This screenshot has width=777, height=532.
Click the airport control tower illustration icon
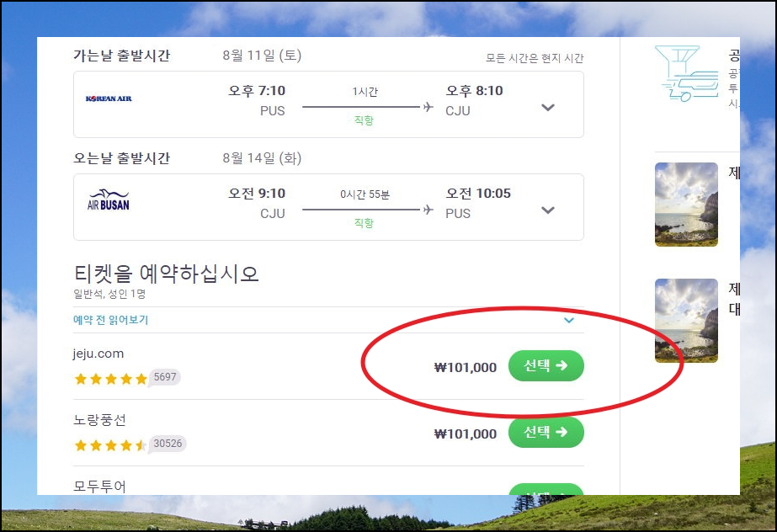[687, 73]
